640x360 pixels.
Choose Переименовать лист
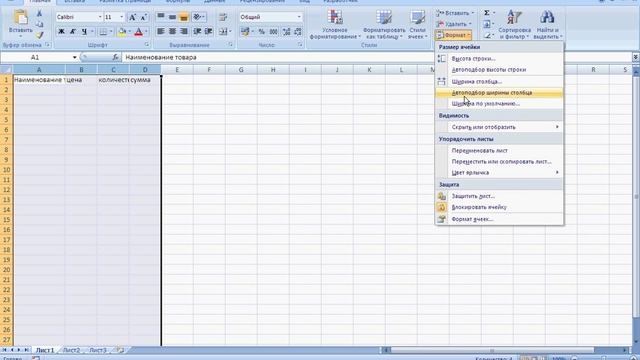click(500, 151)
